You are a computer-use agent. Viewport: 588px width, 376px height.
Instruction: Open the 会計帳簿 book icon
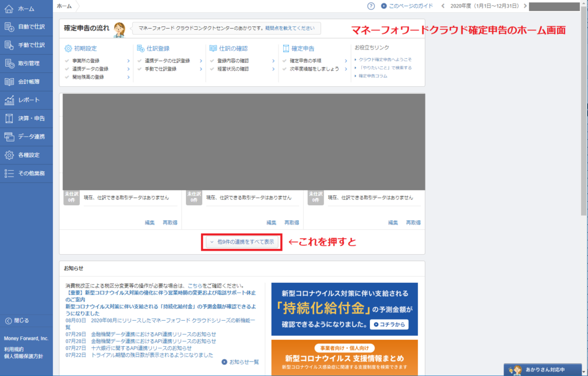pyautogui.click(x=9, y=82)
